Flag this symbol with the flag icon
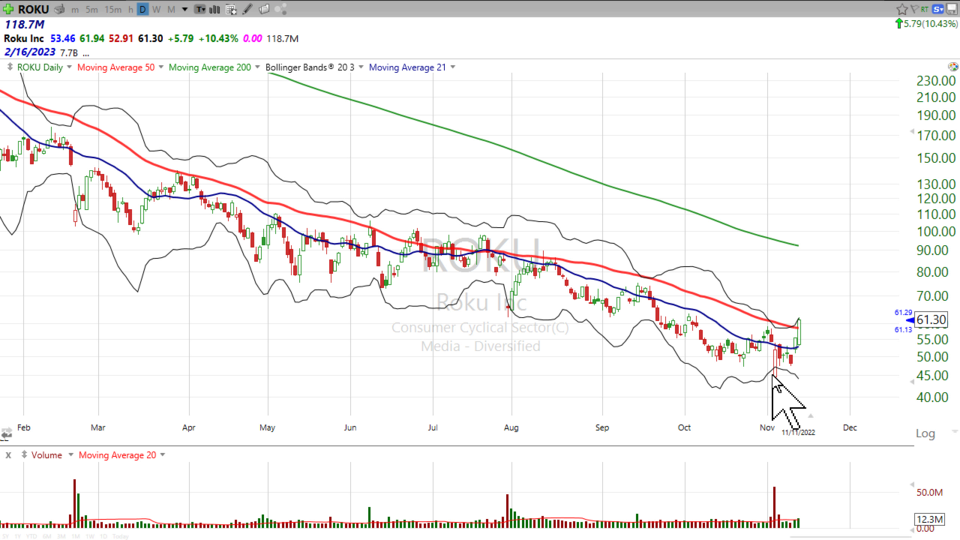Image resolution: width=960 pixels, height=540 pixels. [914, 9]
